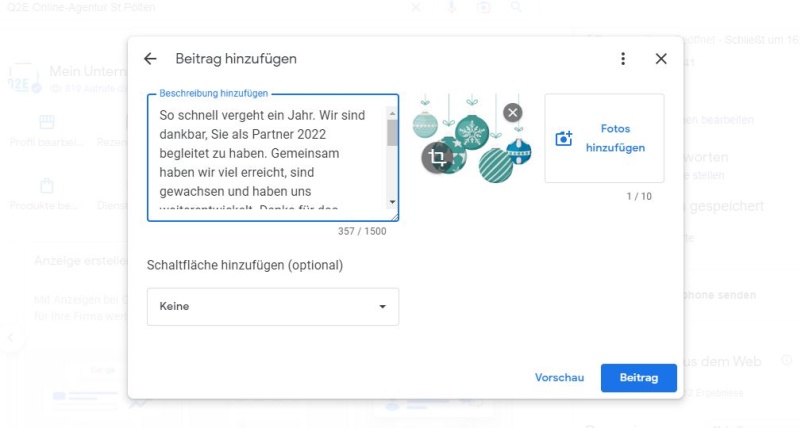This screenshot has width=800, height=428.
Task: Click the description scrollbar up arrow
Action: 392,113
